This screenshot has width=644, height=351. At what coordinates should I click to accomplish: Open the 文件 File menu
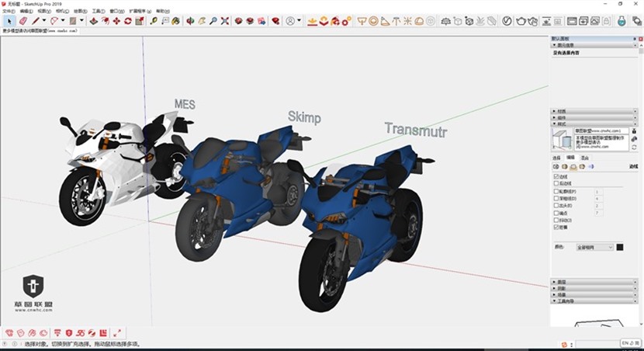tap(9, 11)
